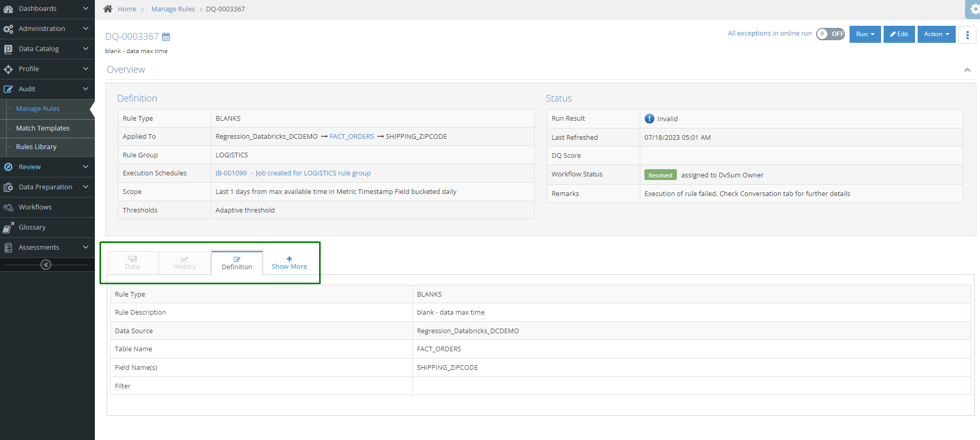Image resolution: width=980 pixels, height=440 pixels.
Task: Click the All exceptions in online run label
Action: pos(770,33)
